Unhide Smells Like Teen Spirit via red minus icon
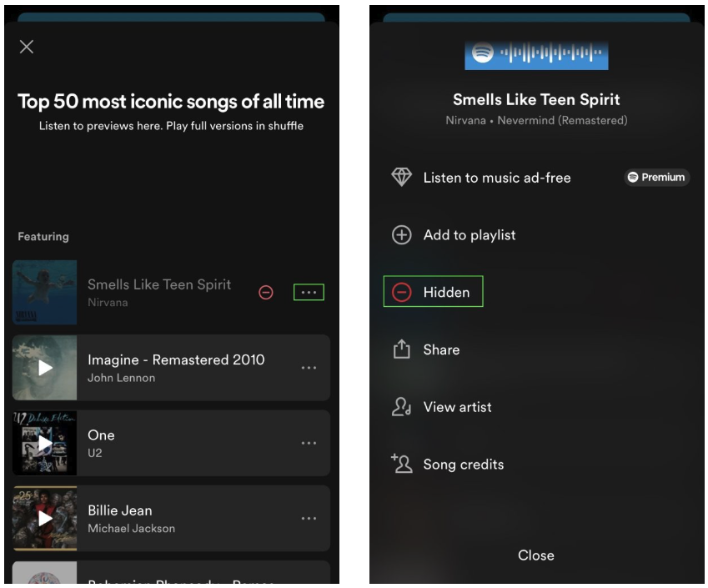Image resolution: width=708 pixels, height=588 pixels. click(266, 293)
